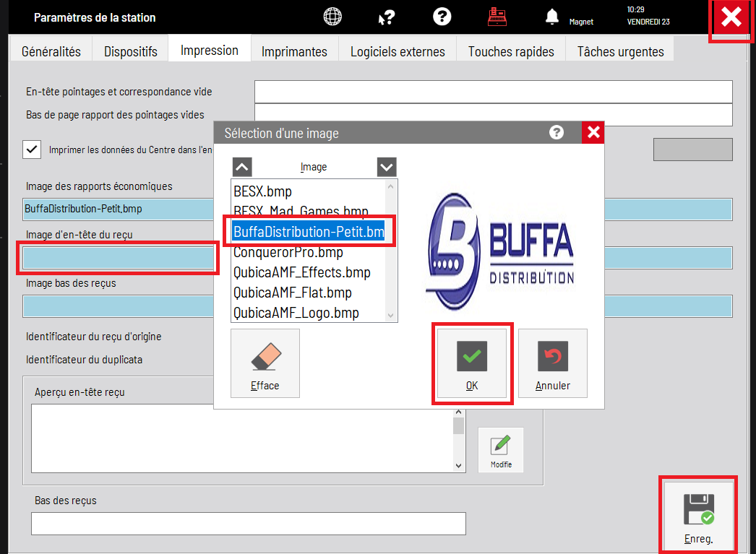Close the Paramètres de la station window
The image size is (756, 554).
(731, 18)
